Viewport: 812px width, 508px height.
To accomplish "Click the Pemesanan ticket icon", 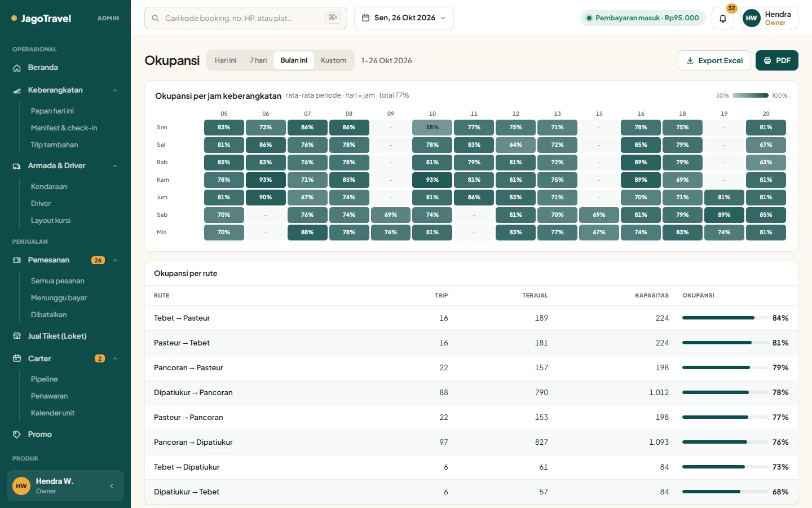I will pyautogui.click(x=17, y=260).
